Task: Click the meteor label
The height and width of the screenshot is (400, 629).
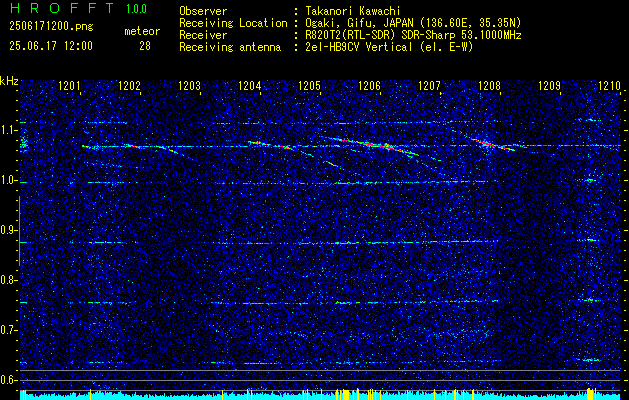Action: tap(142, 31)
